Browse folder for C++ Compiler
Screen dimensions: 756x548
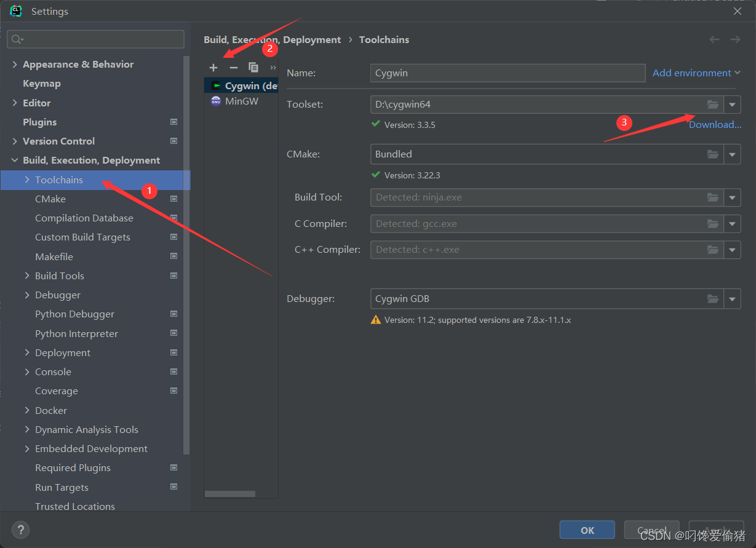pos(713,250)
